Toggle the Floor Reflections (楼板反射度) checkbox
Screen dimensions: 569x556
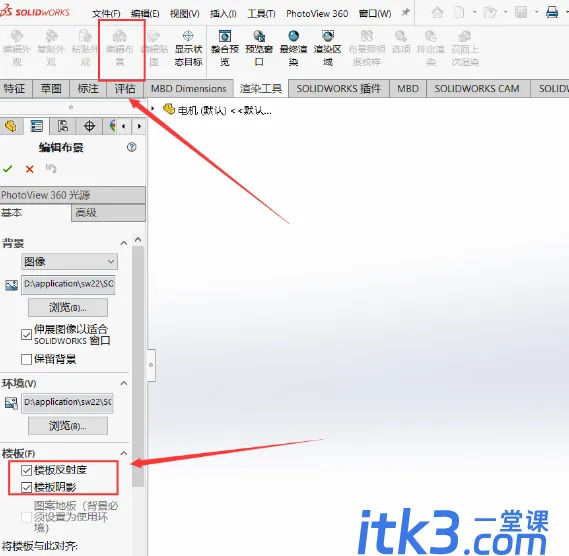(x=26, y=470)
